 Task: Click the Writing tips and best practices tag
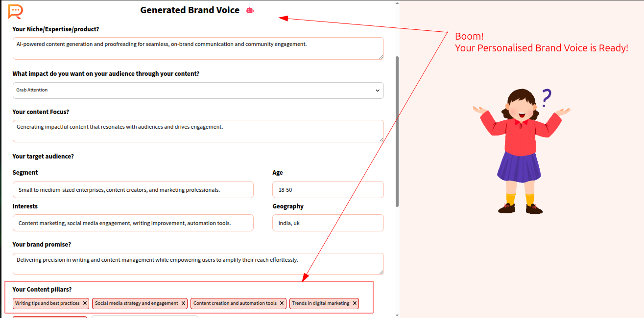47,303
